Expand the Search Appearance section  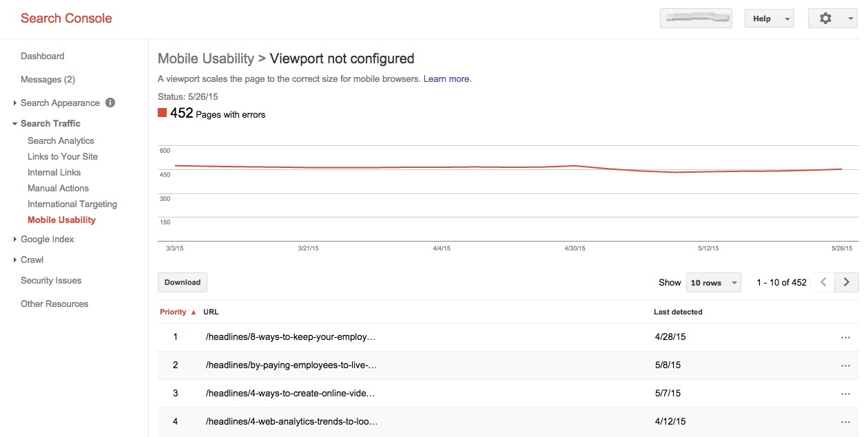(x=15, y=103)
